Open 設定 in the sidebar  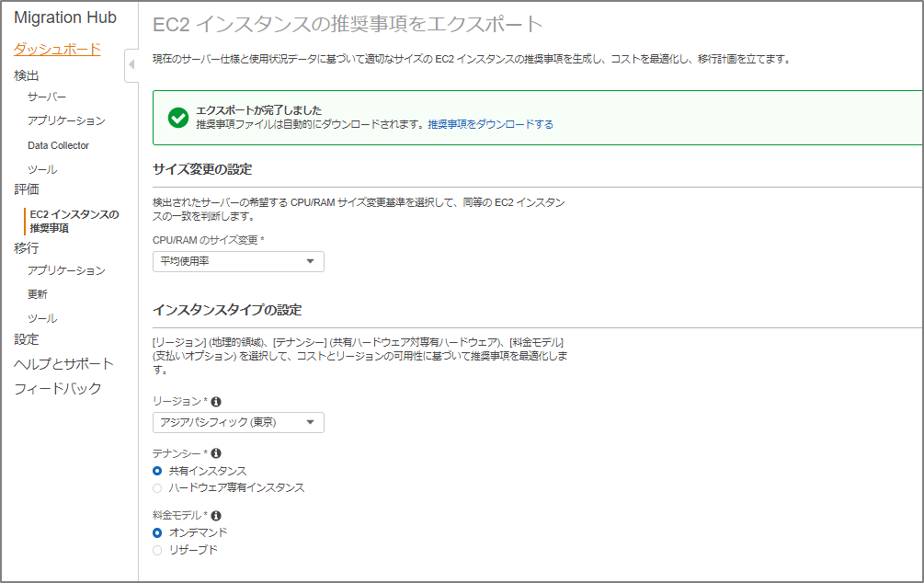click(27, 339)
